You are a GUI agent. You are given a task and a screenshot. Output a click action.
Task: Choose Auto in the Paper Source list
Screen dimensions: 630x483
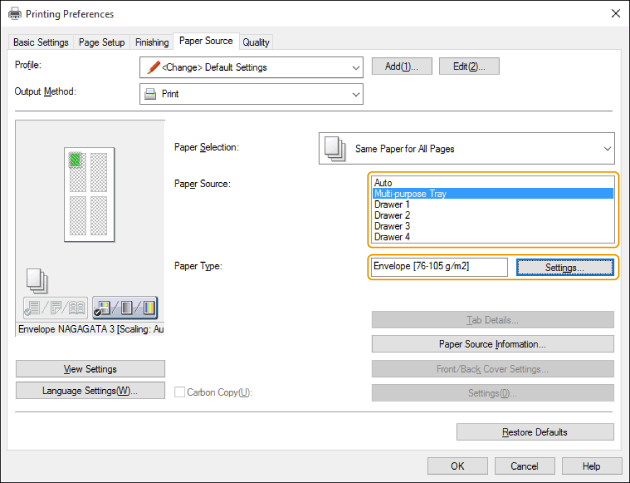(383, 183)
